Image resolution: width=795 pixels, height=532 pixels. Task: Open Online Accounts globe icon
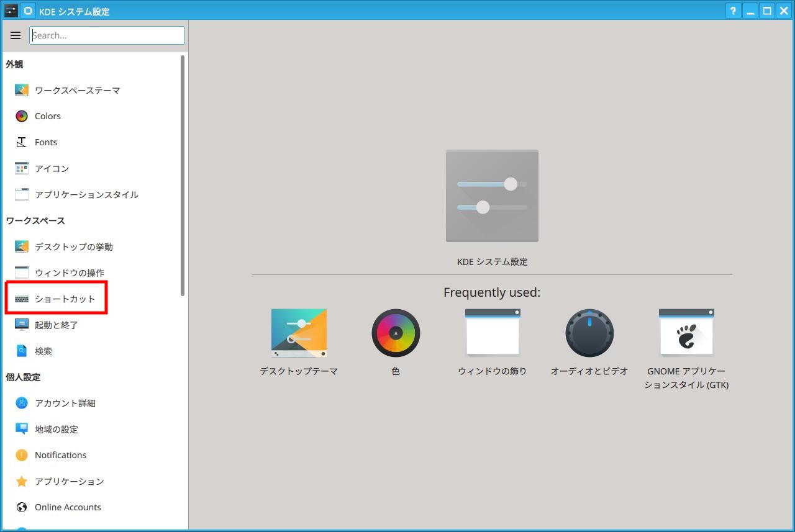(22, 507)
